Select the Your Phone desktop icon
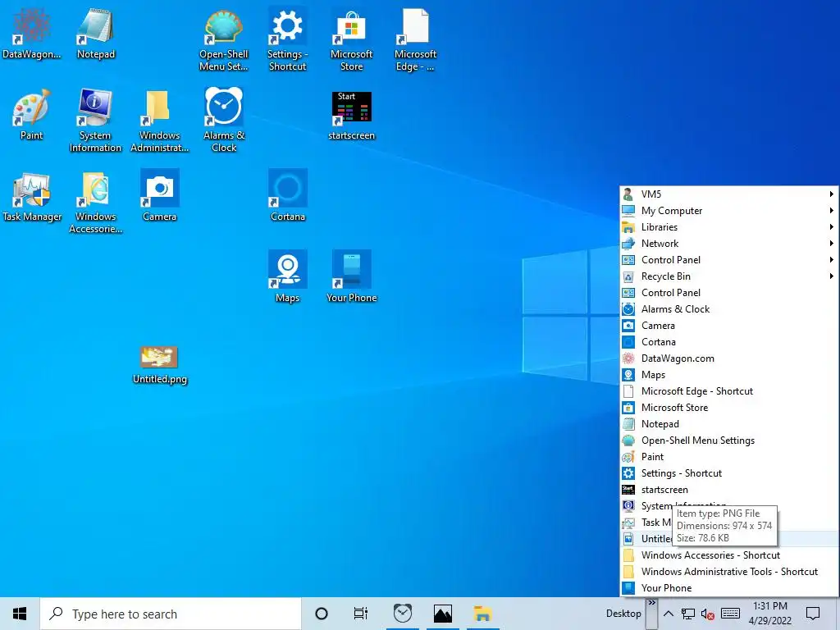The image size is (840, 630). click(x=351, y=277)
